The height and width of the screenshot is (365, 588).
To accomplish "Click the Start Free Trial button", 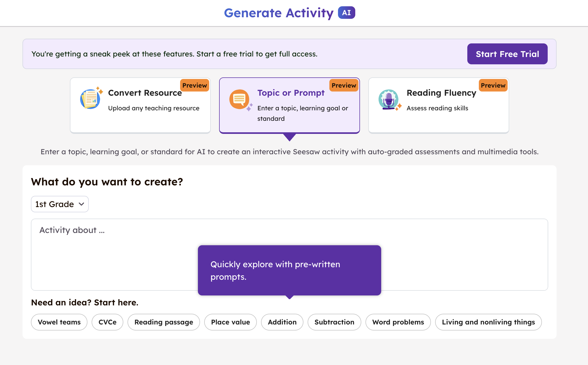I will point(507,54).
